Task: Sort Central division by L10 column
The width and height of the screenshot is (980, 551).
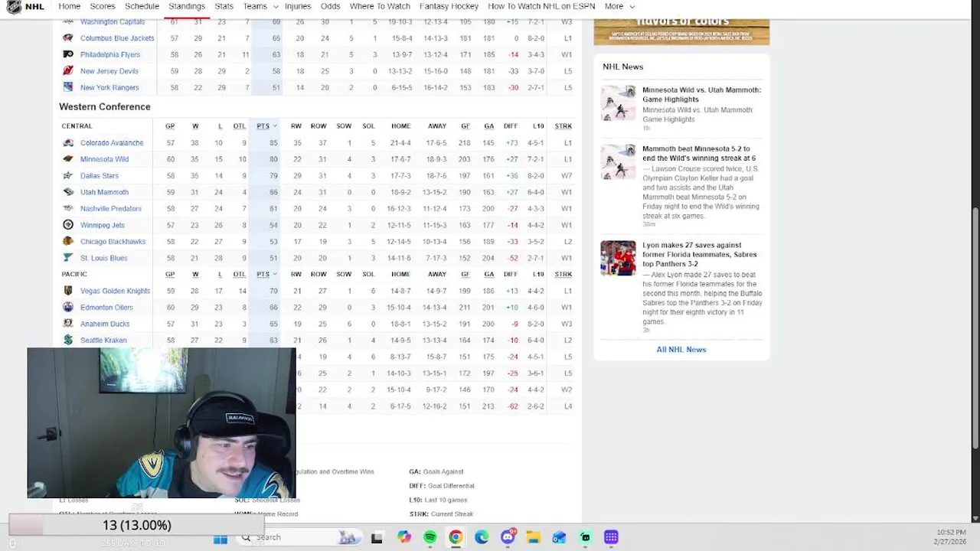Action: [538, 126]
